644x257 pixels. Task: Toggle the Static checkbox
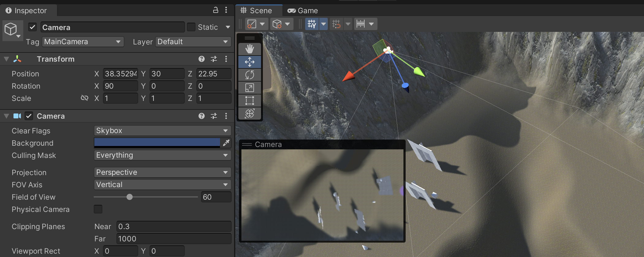point(191,27)
